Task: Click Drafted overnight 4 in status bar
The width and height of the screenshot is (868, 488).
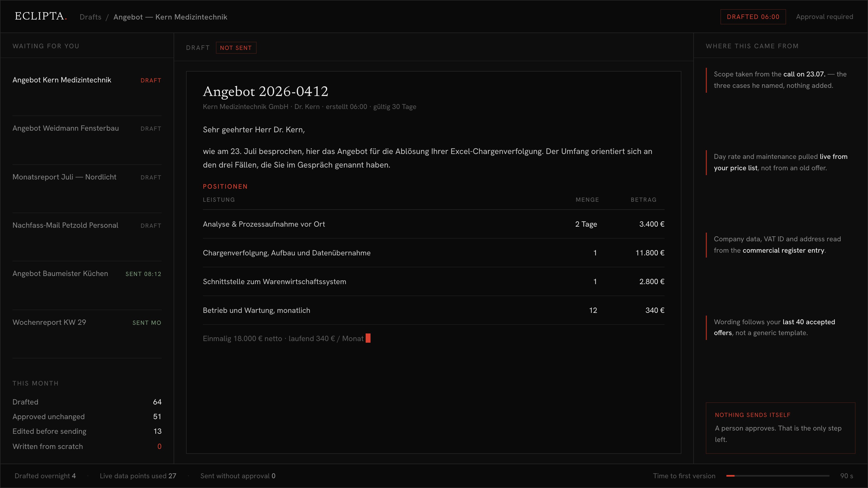Action: [x=45, y=476]
